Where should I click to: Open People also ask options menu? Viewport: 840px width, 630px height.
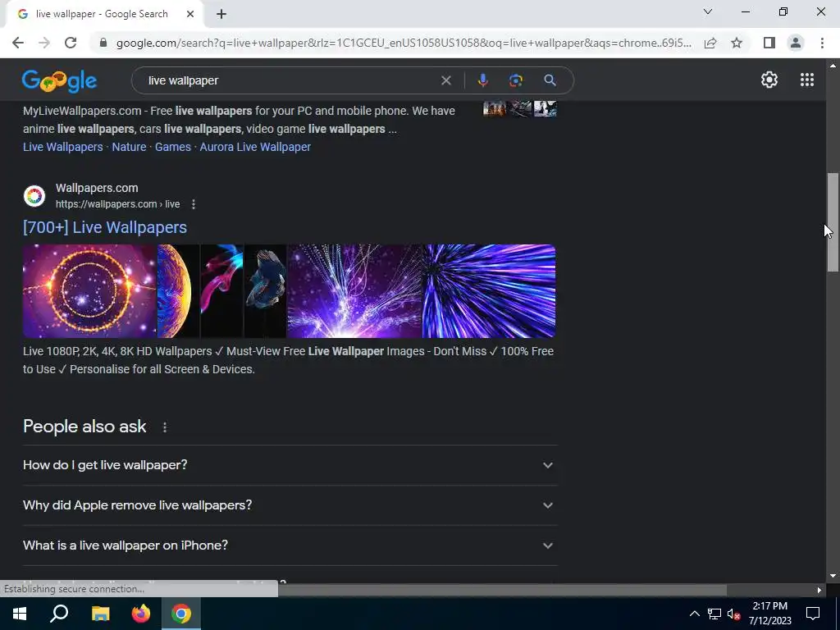(164, 427)
